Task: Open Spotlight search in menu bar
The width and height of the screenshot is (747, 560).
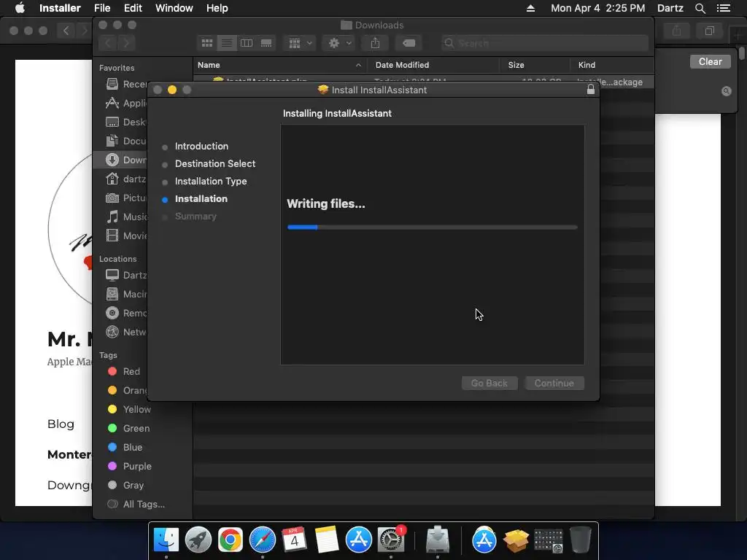Action: (x=700, y=8)
